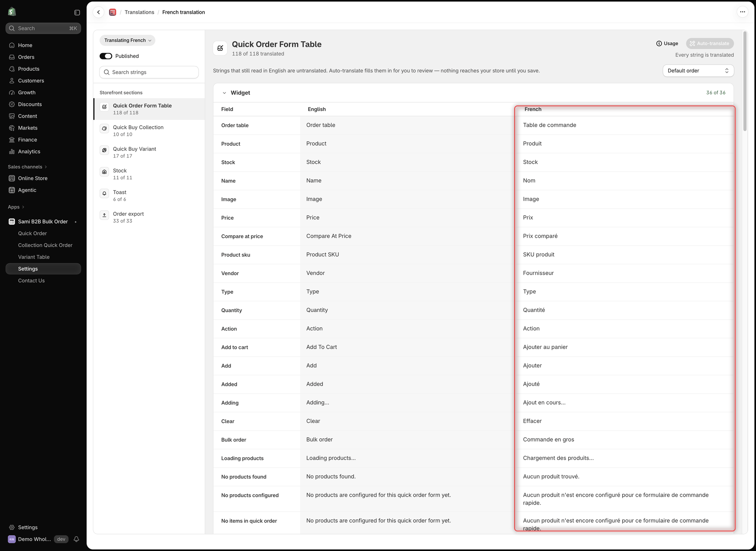Toggle the Published switch
The height and width of the screenshot is (551, 756).
tap(106, 56)
